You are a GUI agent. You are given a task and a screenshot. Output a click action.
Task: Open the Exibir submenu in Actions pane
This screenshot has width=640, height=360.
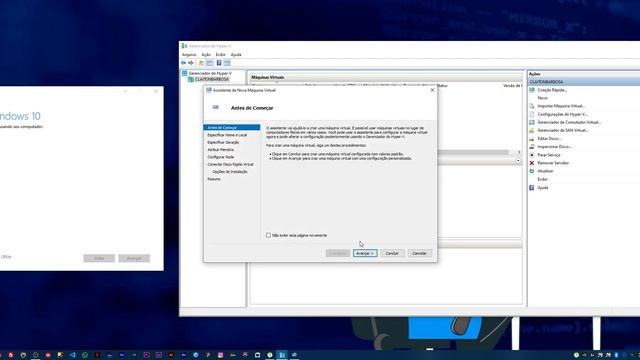[x=542, y=180]
